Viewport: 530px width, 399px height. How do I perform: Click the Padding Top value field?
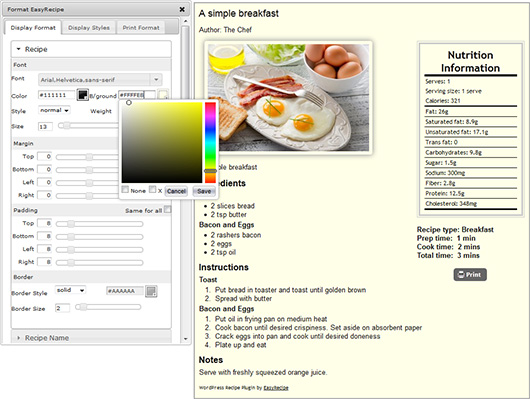[45, 223]
